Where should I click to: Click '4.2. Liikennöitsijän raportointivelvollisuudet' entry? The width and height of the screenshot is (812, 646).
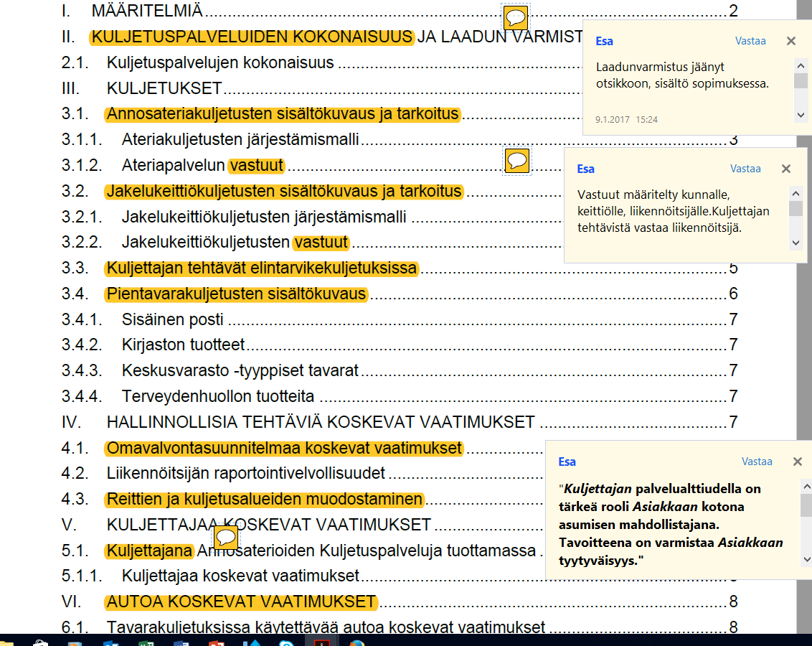[223, 473]
